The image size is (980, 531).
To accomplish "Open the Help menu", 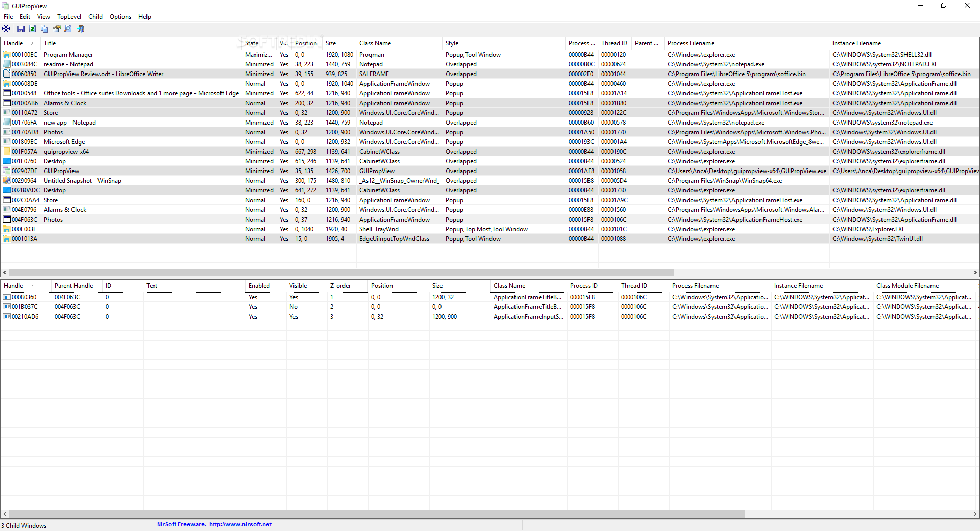I will [144, 17].
